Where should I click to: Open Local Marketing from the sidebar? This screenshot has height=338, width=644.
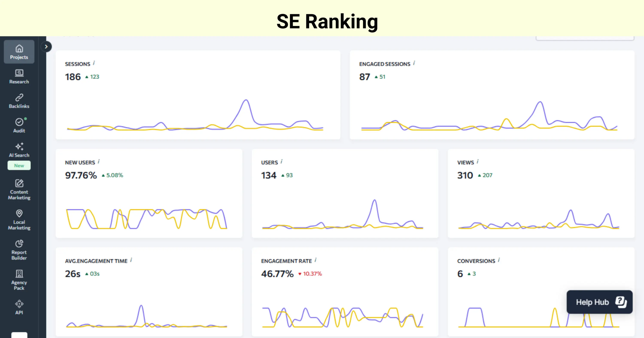[x=19, y=219]
